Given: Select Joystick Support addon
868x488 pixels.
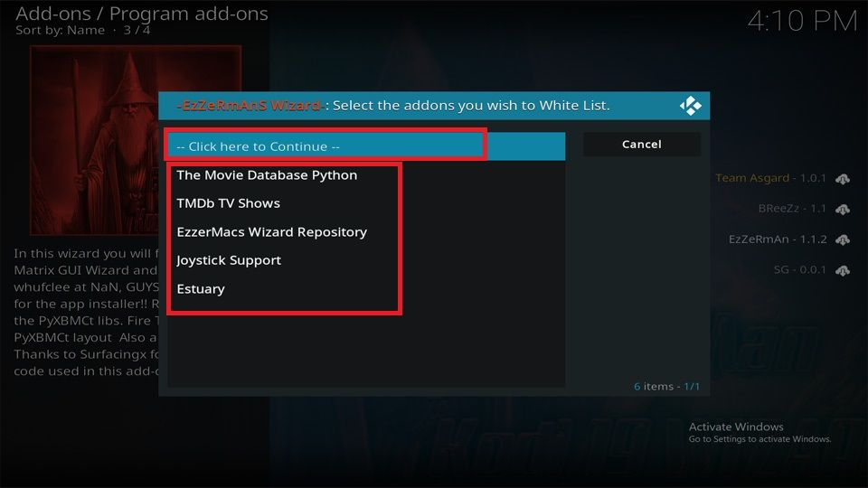Looking at the screenshot, I should (x=366, y=260).
